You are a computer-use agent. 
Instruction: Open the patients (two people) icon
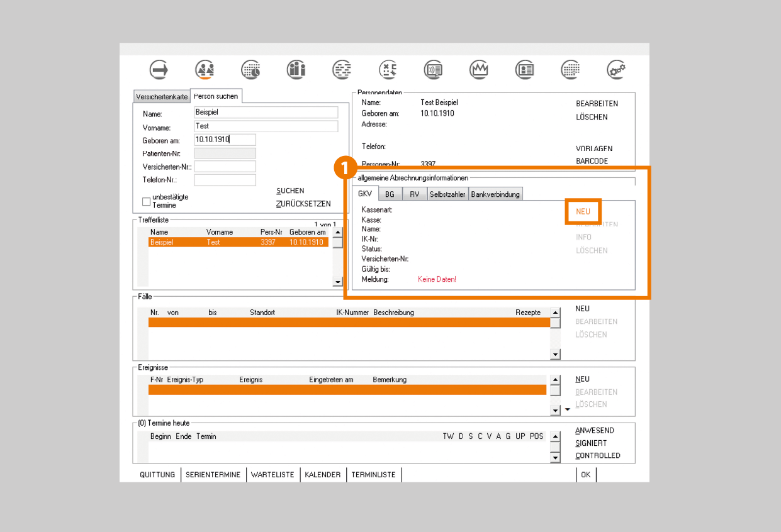[205, 70]
